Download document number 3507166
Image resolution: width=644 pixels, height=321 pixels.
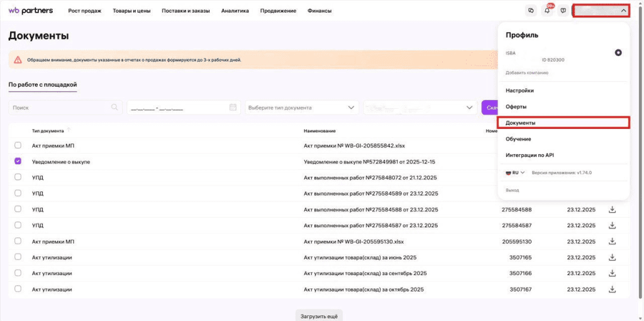612,273
